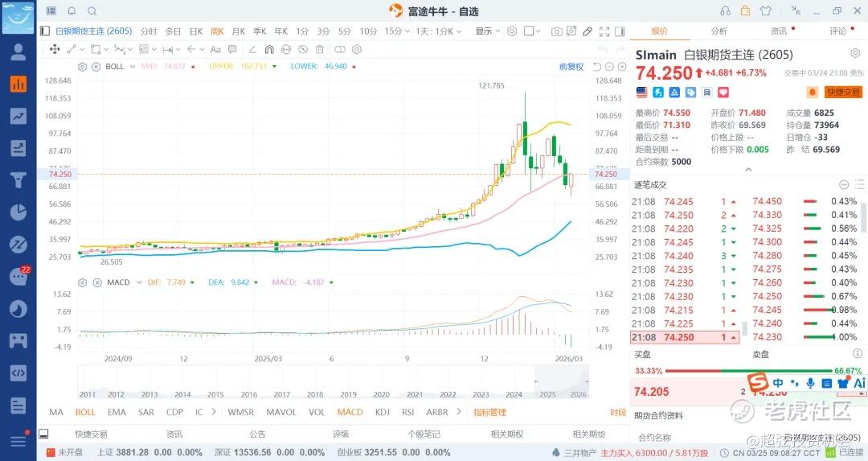The width and height of the screenshot is (868, 461).
Task: Click the search magnifier in title bar
Action: pos(92,11)
